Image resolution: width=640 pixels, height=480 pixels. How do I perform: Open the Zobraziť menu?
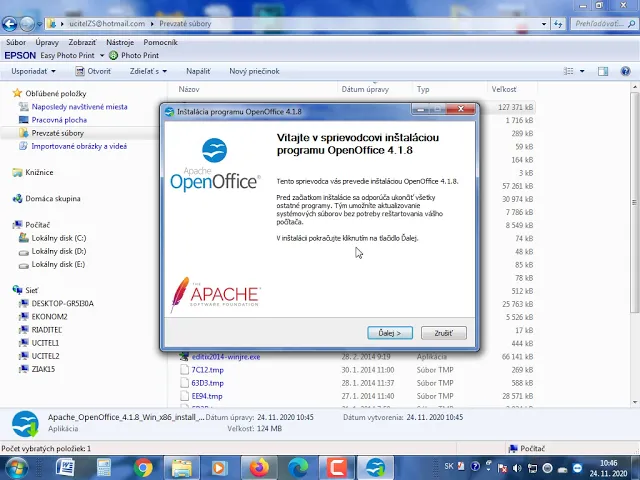coord(82,42)
